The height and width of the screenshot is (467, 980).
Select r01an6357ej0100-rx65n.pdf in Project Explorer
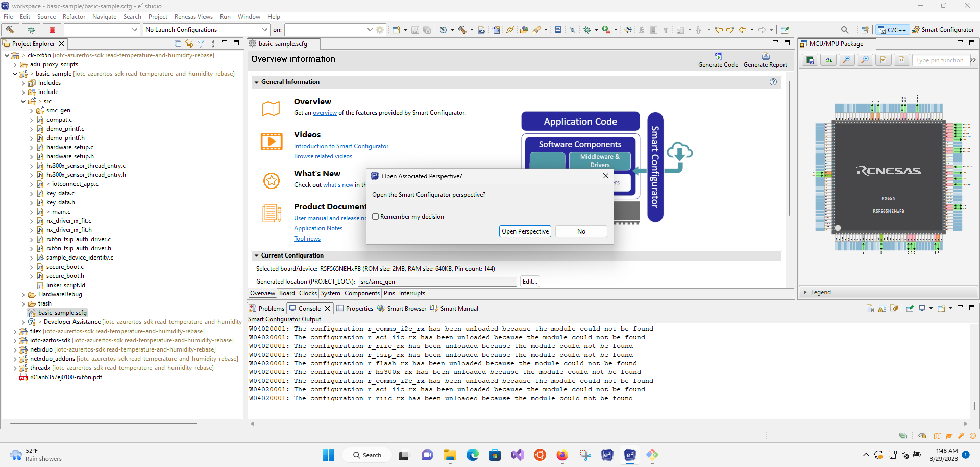(65, 377)
